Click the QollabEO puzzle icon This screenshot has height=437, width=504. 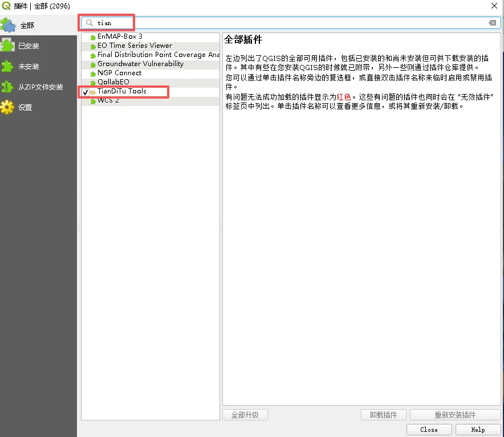point(93,83)
